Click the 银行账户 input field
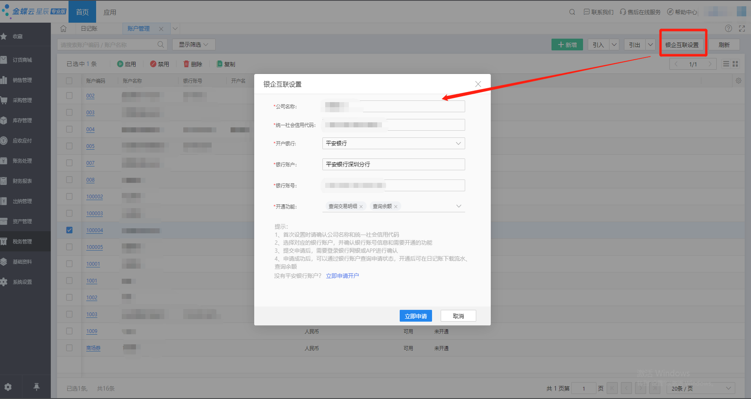Image resolution: width=753 pixels, height=399 pixels. tap(393, 164)
